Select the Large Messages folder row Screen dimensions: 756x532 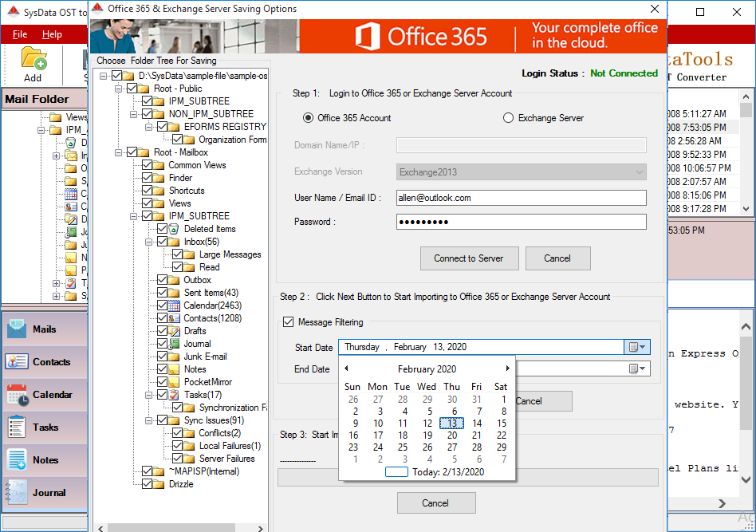(230, 254)
